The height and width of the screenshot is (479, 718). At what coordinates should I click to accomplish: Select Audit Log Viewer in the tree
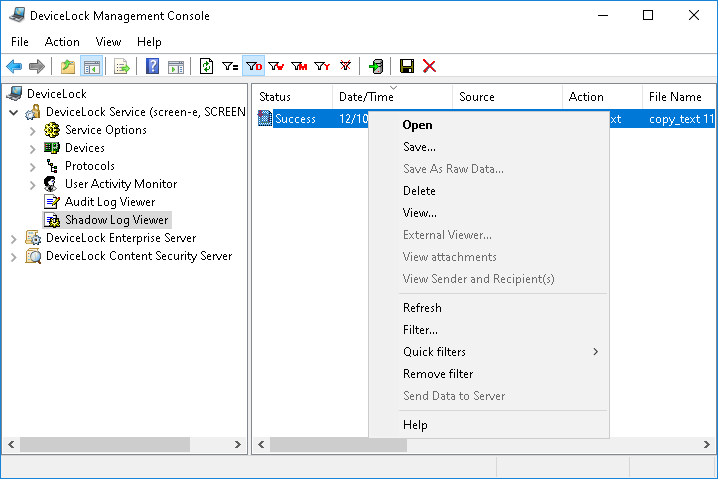109,202
